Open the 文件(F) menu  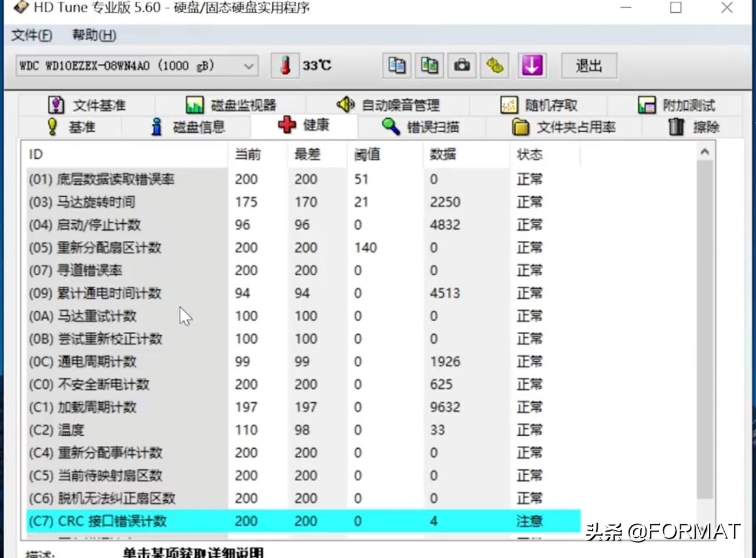[x=31, y=35]
